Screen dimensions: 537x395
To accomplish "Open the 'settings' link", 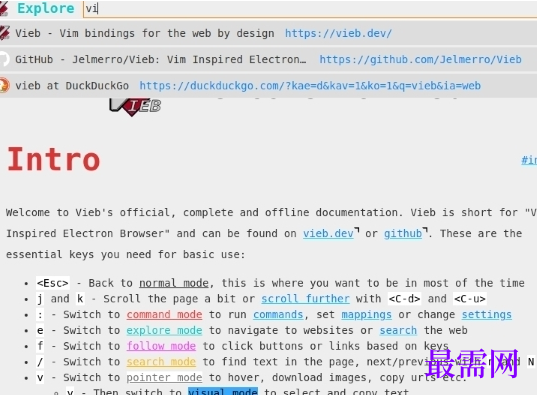I will point(487,314).
